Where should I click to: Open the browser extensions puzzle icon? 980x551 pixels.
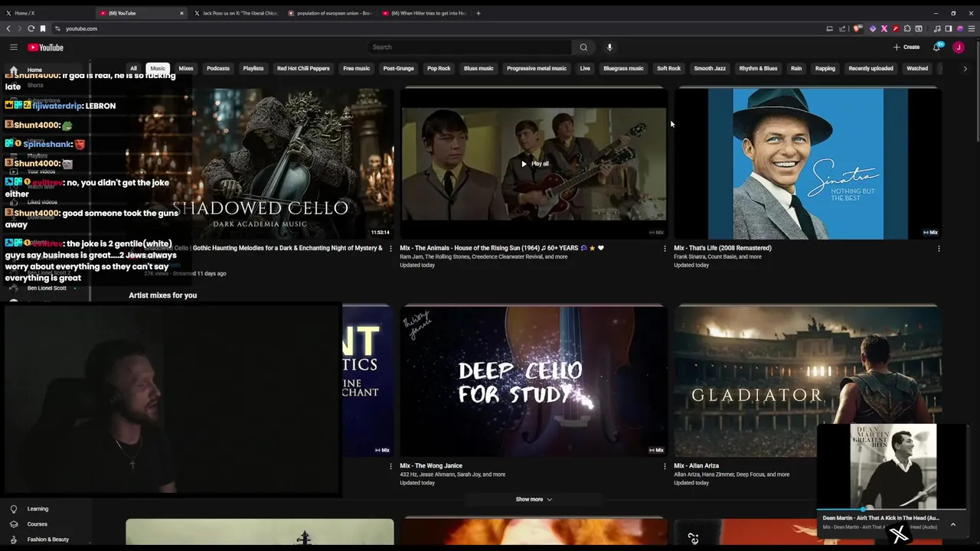click(x=907, y=28)
